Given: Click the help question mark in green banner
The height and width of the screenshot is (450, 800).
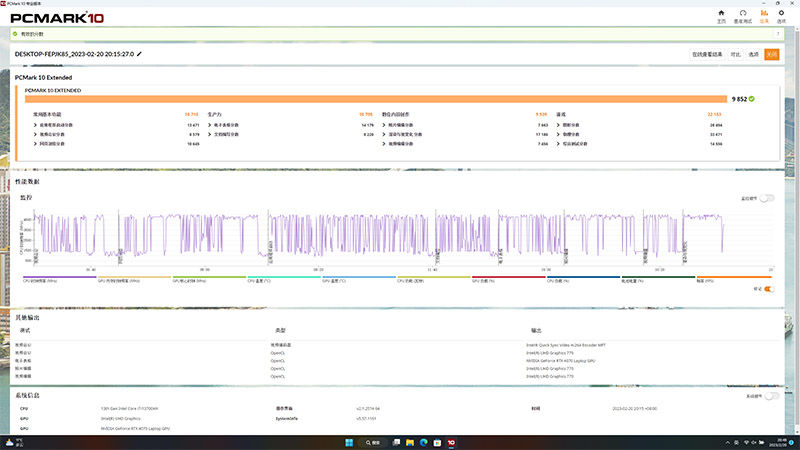Looking at the screenshot, I should [778, 34].
